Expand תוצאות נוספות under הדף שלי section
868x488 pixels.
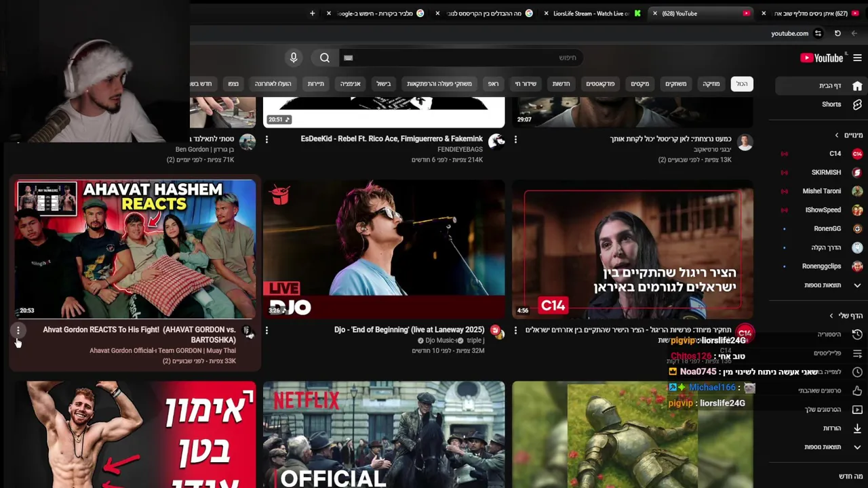pyautogui.click(x=818, y=447)
